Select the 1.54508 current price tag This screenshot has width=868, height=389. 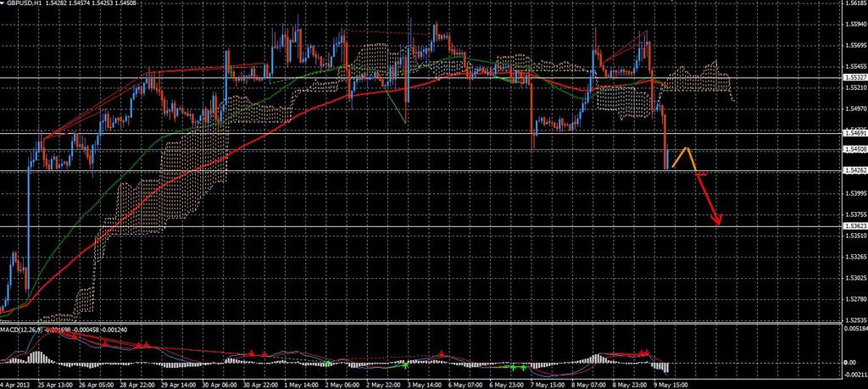point(854,149)
